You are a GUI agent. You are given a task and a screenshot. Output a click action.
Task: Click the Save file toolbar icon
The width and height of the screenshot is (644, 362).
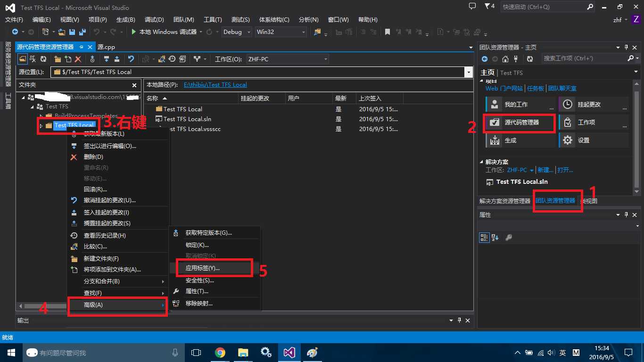point(72,32)
